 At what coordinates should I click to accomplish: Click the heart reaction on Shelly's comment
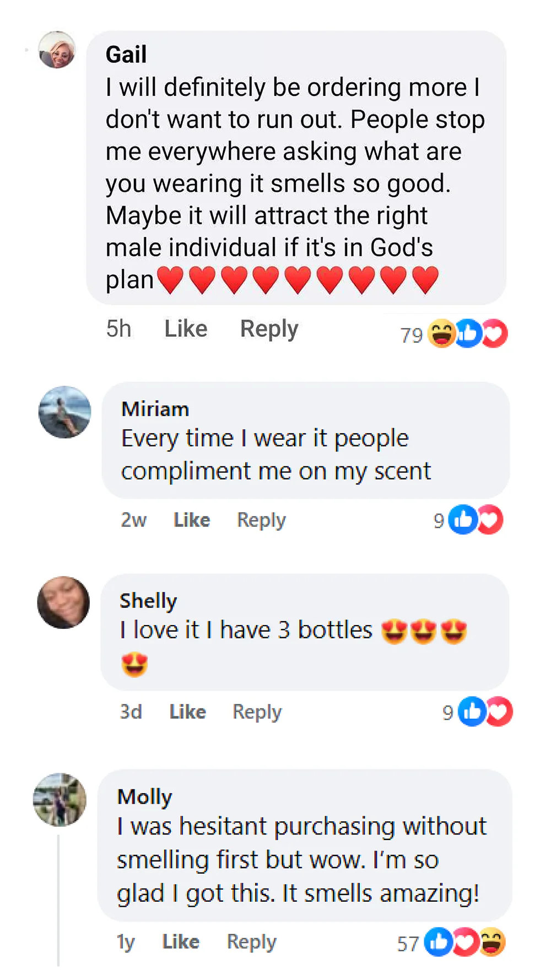499,712
